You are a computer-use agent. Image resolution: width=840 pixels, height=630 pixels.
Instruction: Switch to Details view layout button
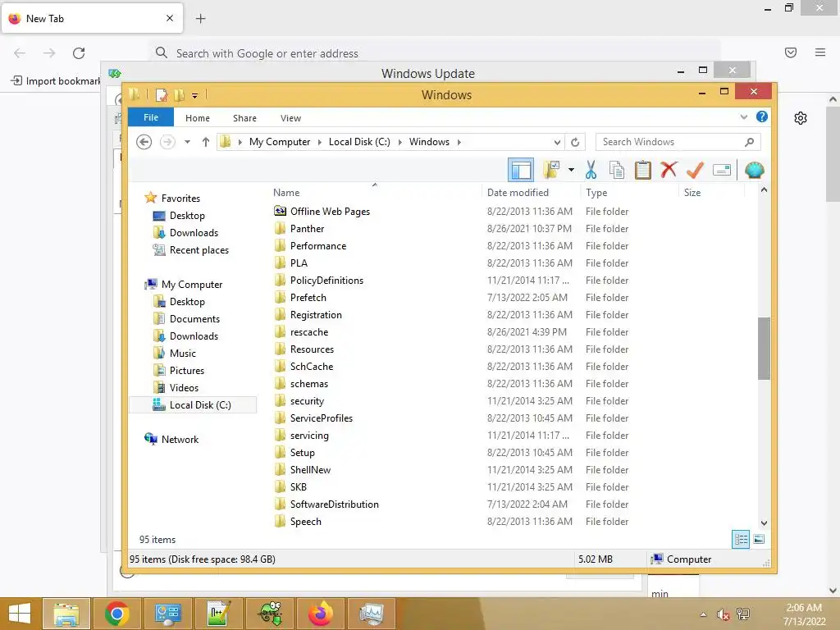(741, 540)
